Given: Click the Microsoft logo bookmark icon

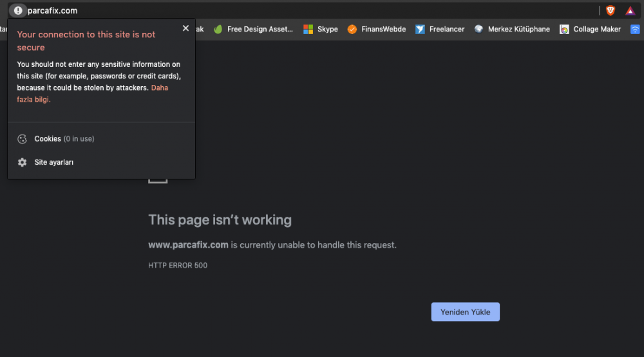Looking at the screenshot, I should [x=308, y=29].
